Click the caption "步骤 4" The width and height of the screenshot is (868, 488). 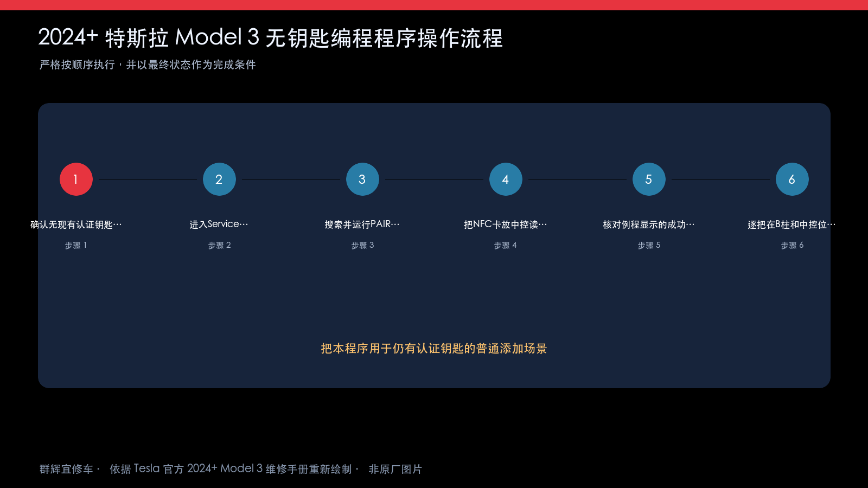tap(506, 246)
